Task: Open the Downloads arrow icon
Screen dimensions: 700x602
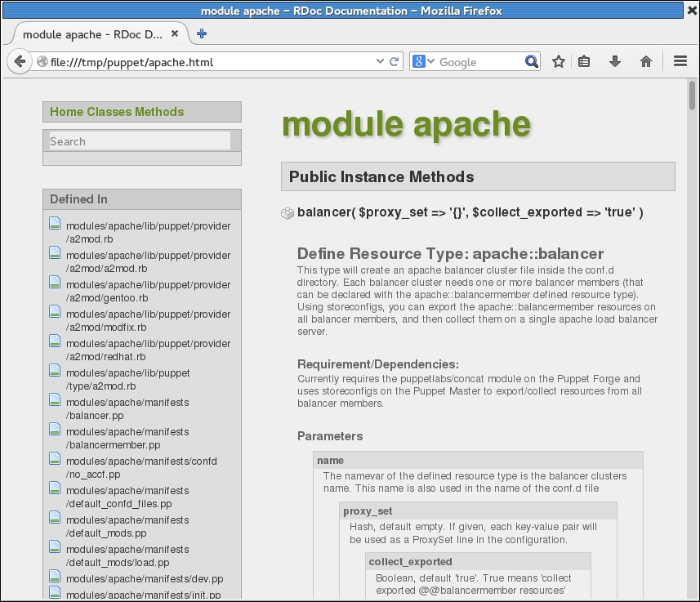Action: coord(615,61)
